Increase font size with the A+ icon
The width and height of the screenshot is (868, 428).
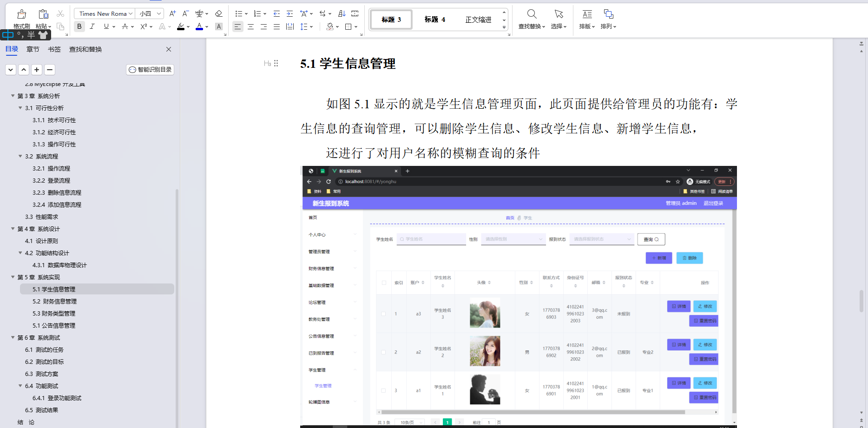coord(172,13)
